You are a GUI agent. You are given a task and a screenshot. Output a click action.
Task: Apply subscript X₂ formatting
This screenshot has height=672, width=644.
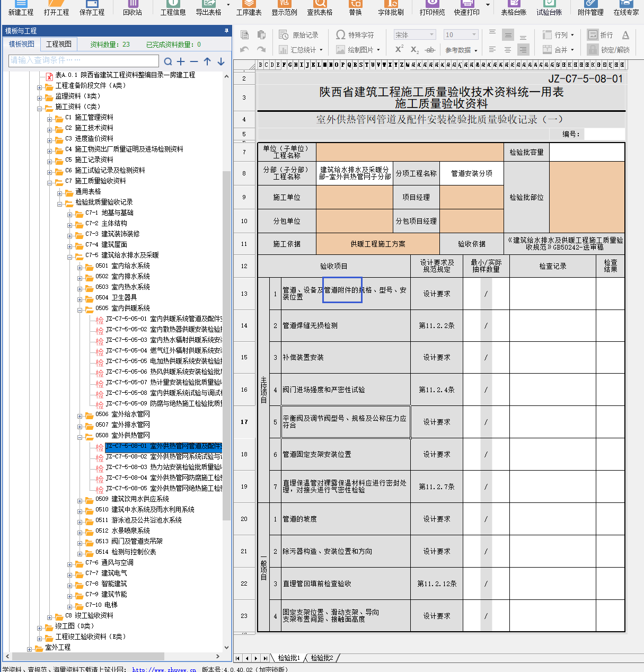pos(415,50)
